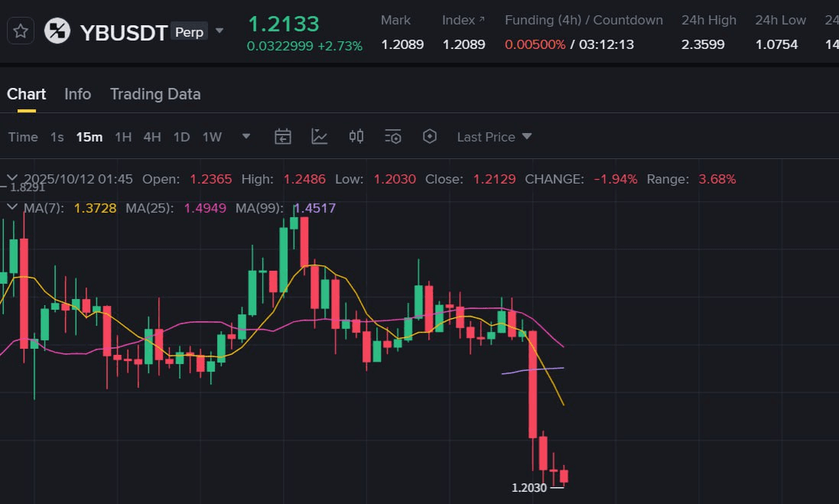Collapse the MA indicator legend chevron
839x504 pixels.
click(12, 207)
